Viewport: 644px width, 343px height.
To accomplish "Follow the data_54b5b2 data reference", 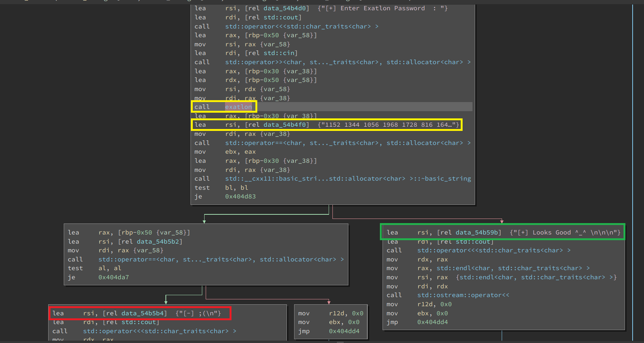I will tap(158, 241).
